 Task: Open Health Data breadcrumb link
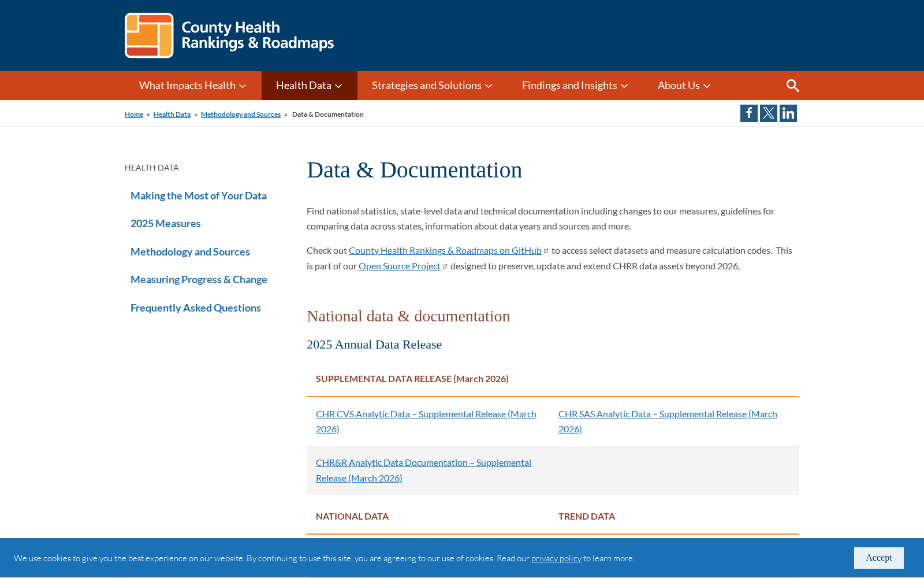click(x=172, y=114)
